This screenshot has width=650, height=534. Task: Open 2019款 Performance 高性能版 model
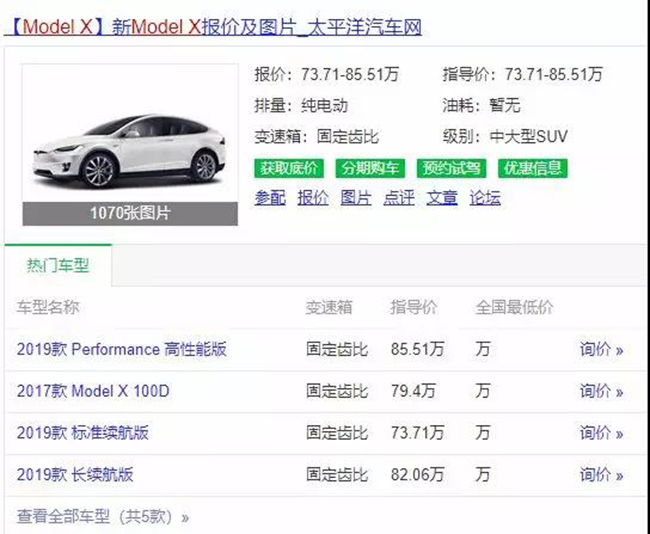click(122, 349)
